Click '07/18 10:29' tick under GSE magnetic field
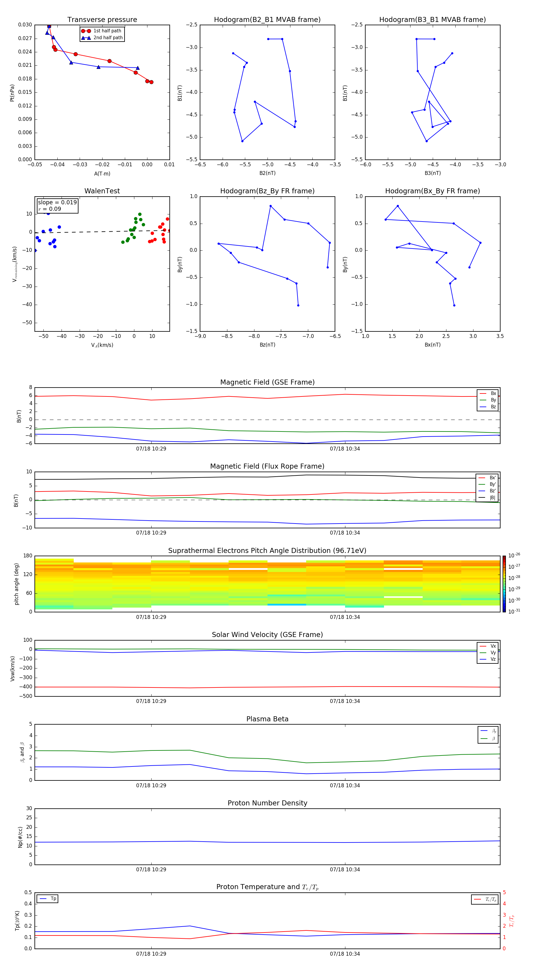 pyautogui.click(x=151, y=449)
